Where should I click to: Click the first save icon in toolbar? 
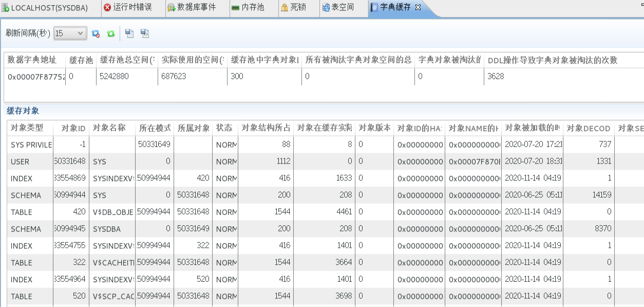tap(129, 33)
